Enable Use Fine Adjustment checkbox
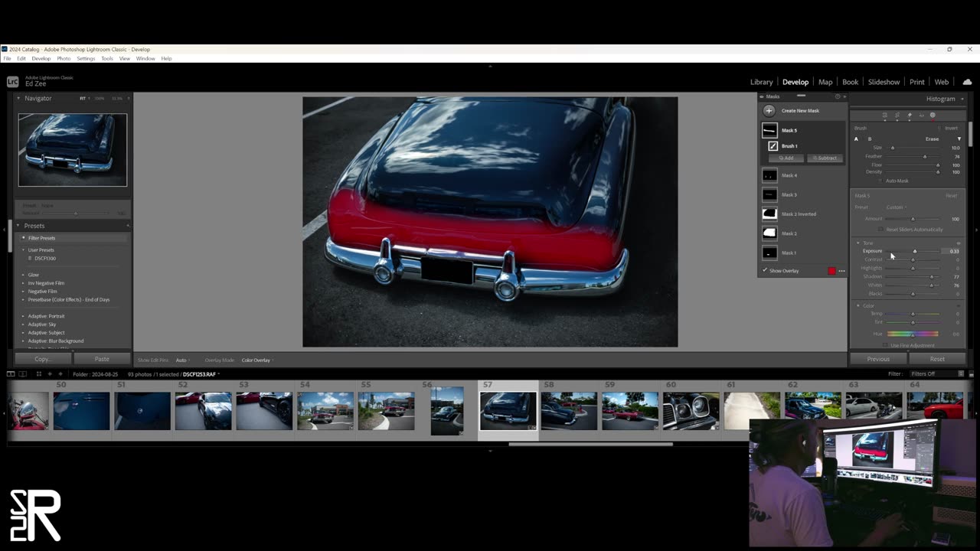Screen dimensions: 980x551 (x=886, y=345)
